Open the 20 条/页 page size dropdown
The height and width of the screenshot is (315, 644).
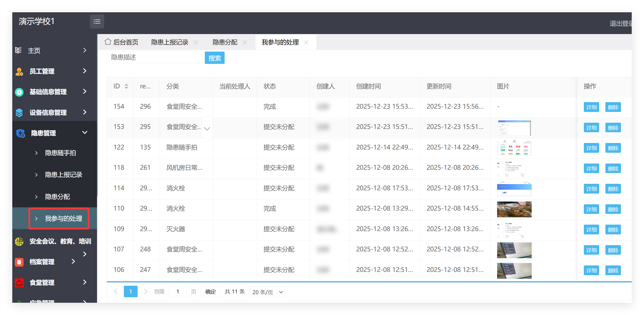pos(266,292)
